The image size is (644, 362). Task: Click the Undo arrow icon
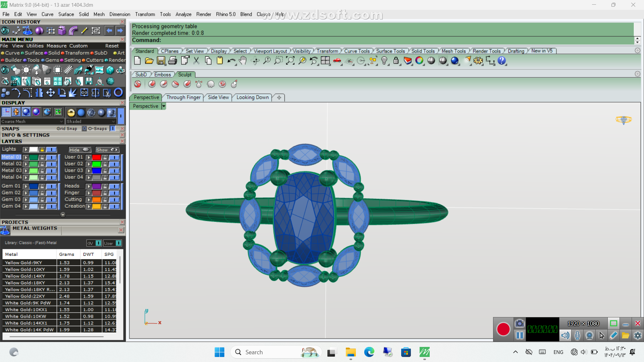tap(231, 61)
